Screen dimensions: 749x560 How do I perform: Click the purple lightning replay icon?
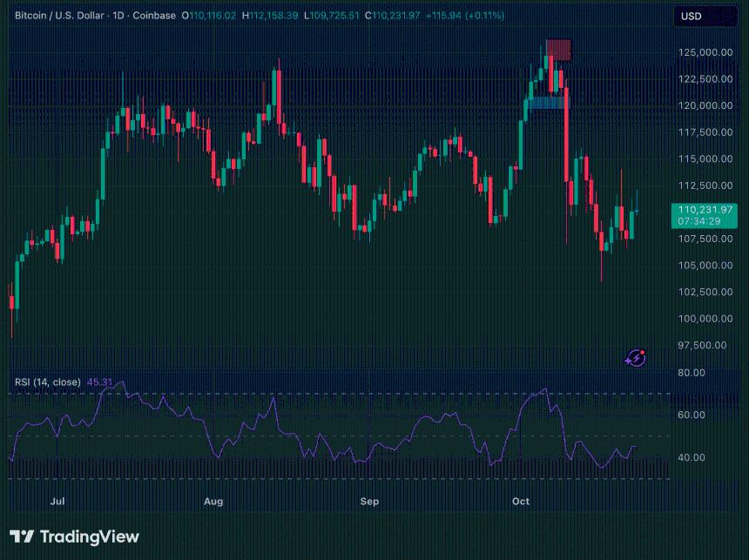coord(636,357)
